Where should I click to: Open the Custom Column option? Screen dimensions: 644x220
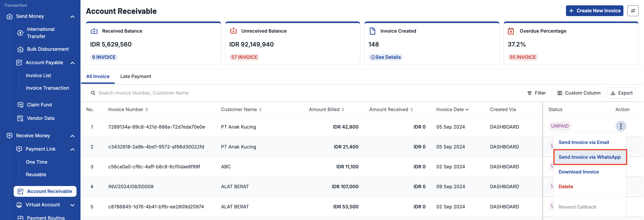click(x=579, y=93)
